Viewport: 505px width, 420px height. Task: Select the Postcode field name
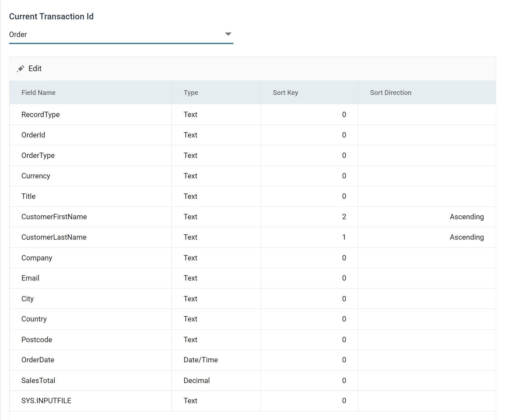(x=37, y=340)
